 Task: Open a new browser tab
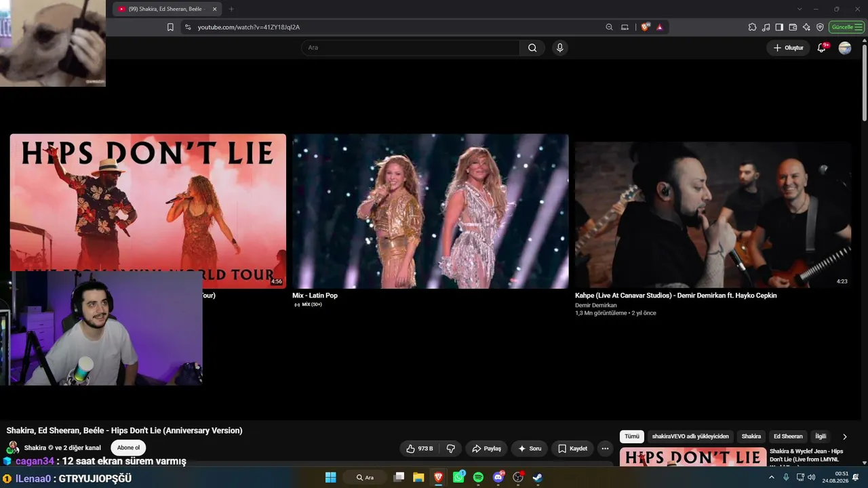[231, 9]
